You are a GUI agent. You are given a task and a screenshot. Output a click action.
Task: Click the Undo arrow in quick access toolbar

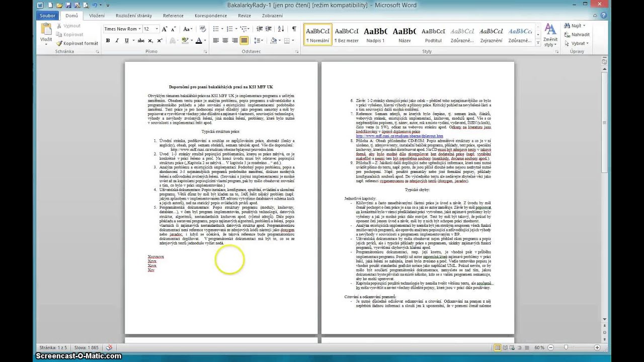point(94,5)
